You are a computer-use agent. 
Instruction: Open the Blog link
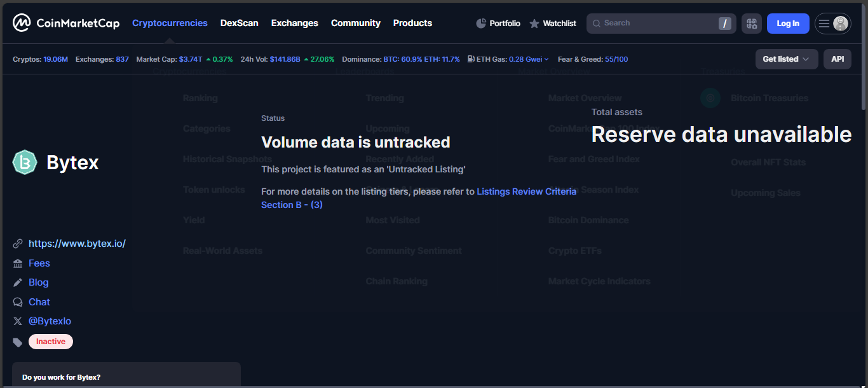click(x=39, y=282)
